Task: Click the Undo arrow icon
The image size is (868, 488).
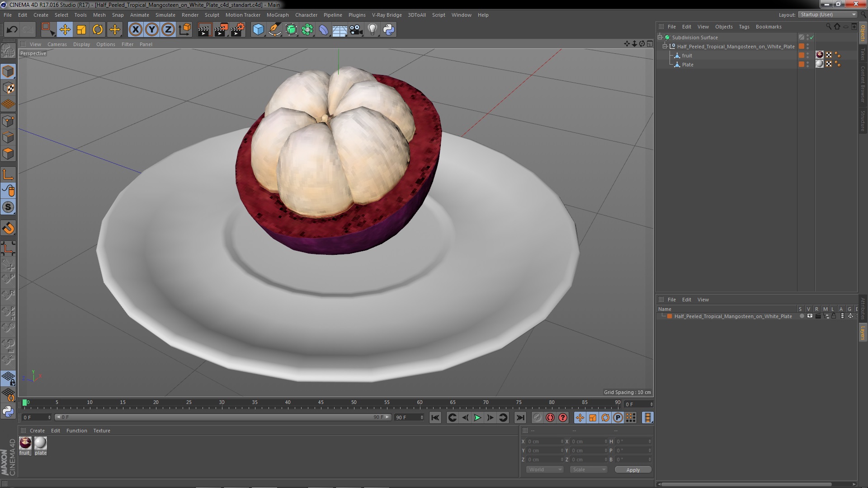Action: (12, 30)
